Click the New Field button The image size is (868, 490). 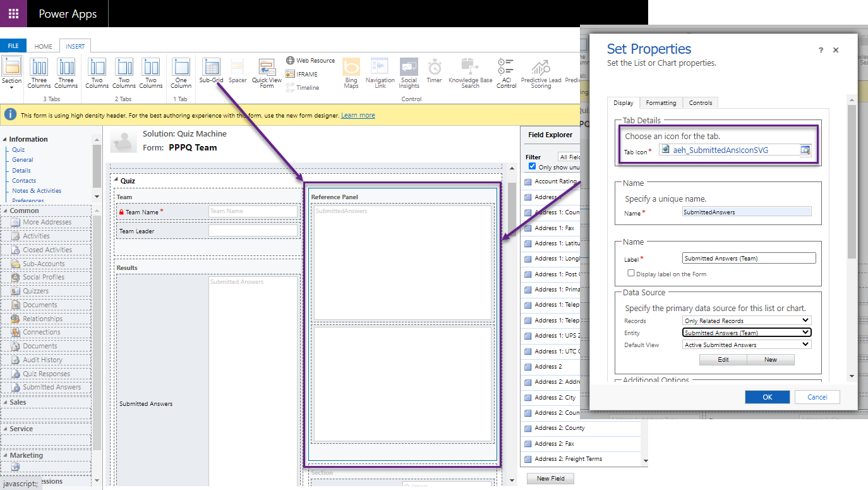click(550, 479)
